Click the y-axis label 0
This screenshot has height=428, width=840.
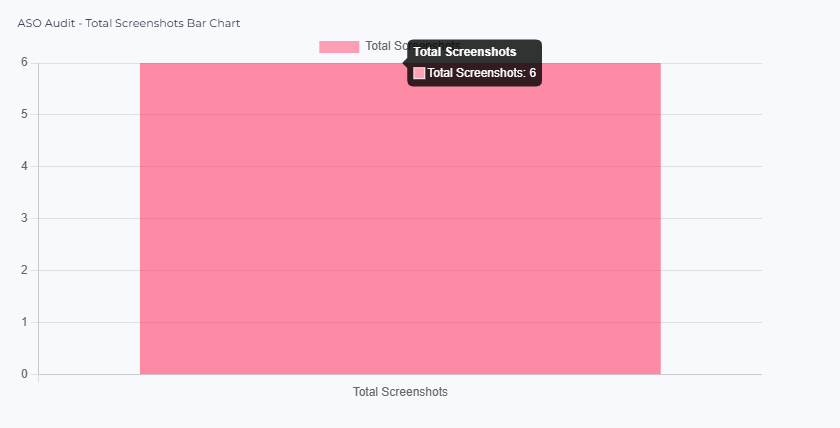pos(24,374)
